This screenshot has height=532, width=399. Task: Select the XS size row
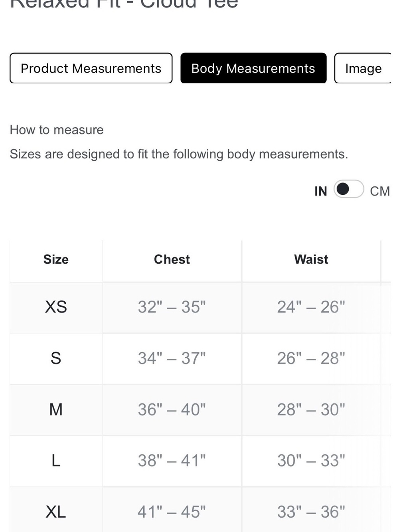tap(200, 307)
